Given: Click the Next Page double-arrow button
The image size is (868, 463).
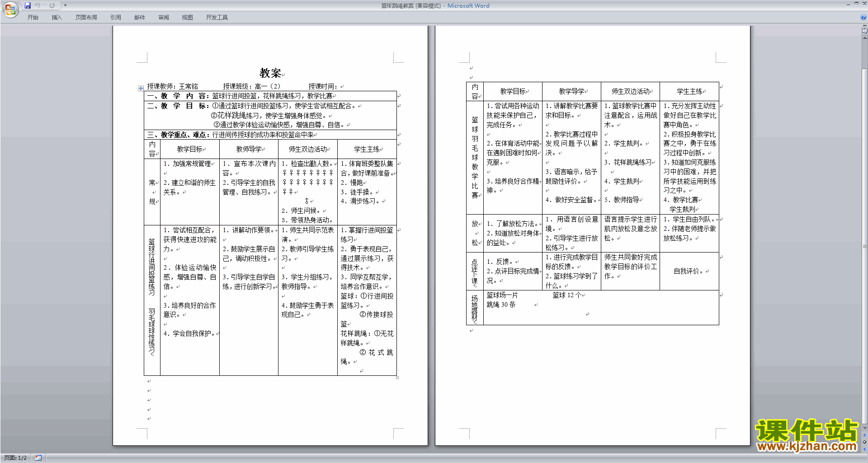Looking at the screenshot, I should coord(865,449).
